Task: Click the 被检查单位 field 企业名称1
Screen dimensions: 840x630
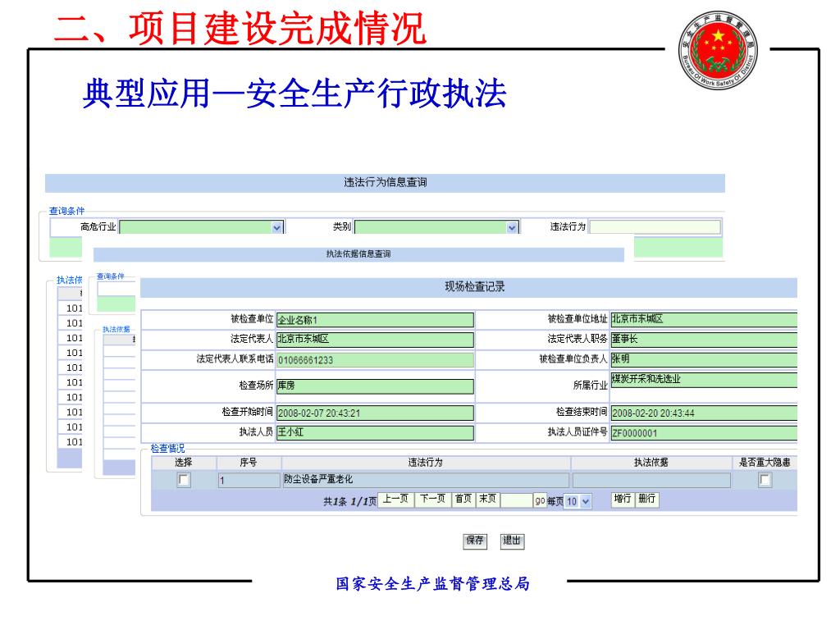Action: pyautogui.click(x=375, y=320)
